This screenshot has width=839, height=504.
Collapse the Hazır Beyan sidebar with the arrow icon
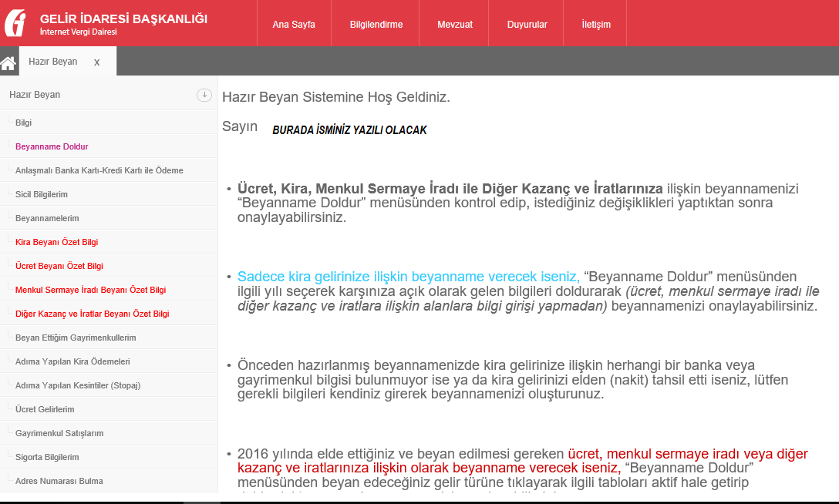pos(204,94)
